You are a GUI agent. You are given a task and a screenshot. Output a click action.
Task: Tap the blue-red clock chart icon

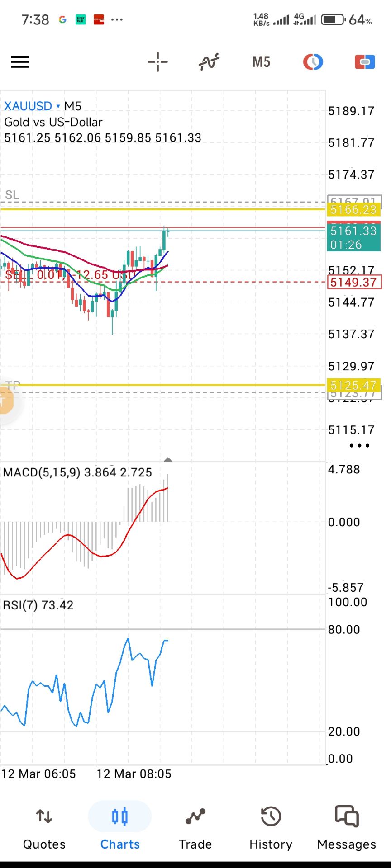[x=313, y=62]
